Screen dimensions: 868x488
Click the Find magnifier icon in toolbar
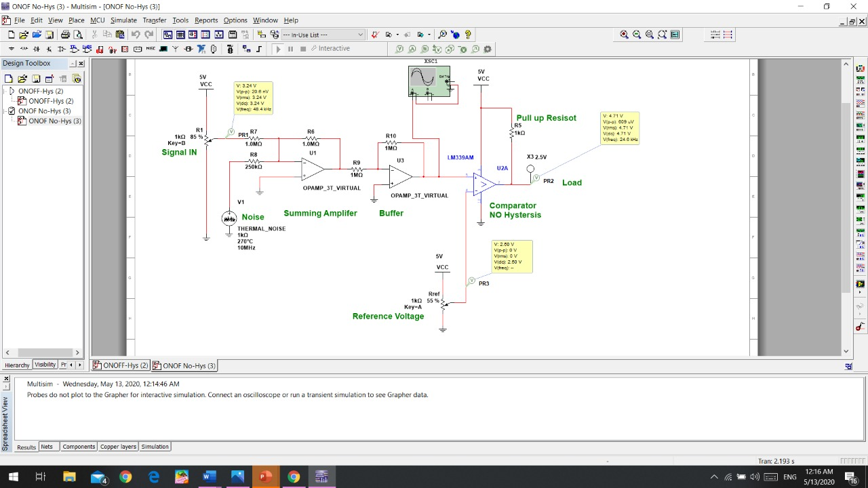[x=442, y=35]
